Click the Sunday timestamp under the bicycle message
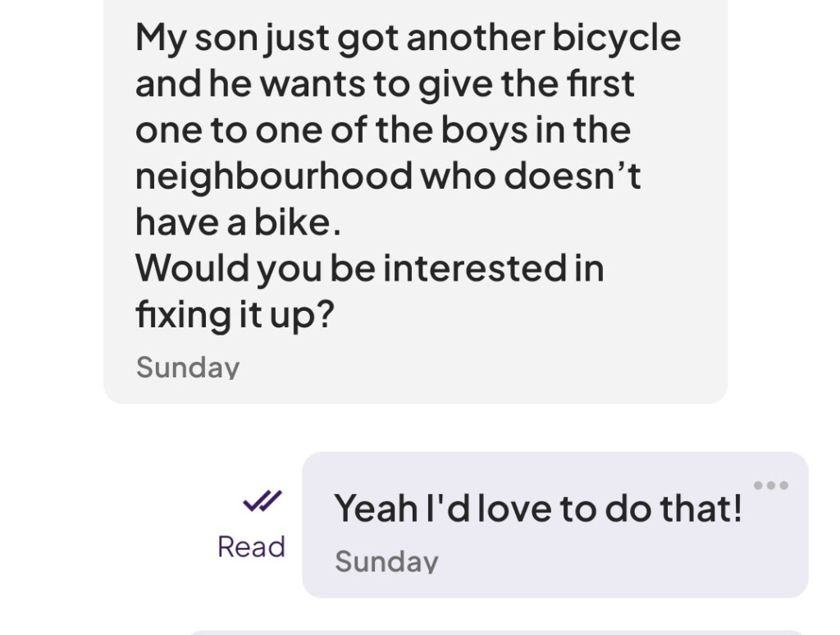Screen dimensions: 840x635 [188, 367]
